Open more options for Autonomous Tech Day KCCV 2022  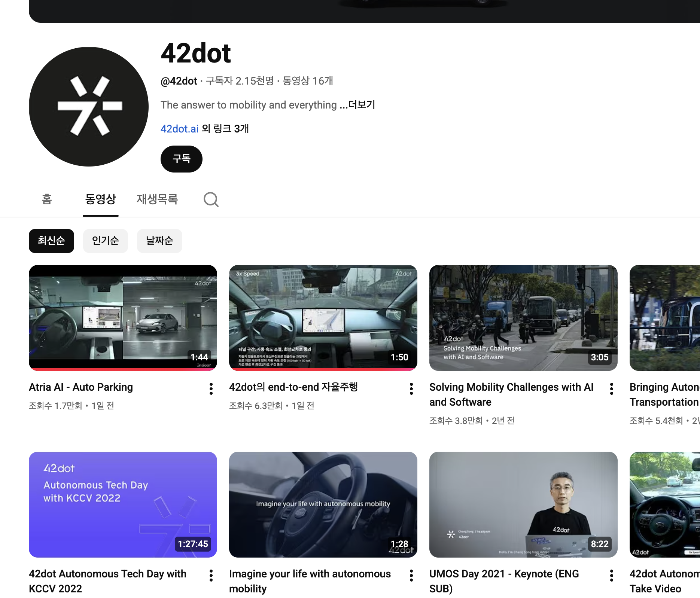tap(211, 576)
